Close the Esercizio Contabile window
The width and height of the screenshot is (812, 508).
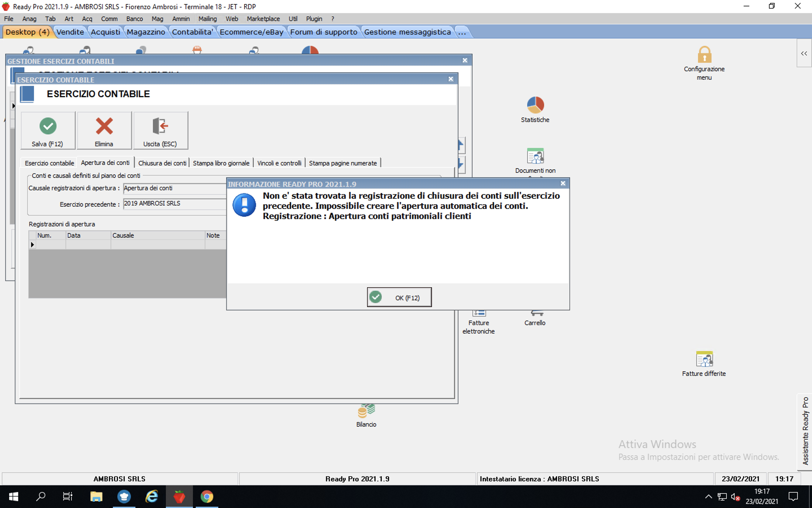coord(451,79)
